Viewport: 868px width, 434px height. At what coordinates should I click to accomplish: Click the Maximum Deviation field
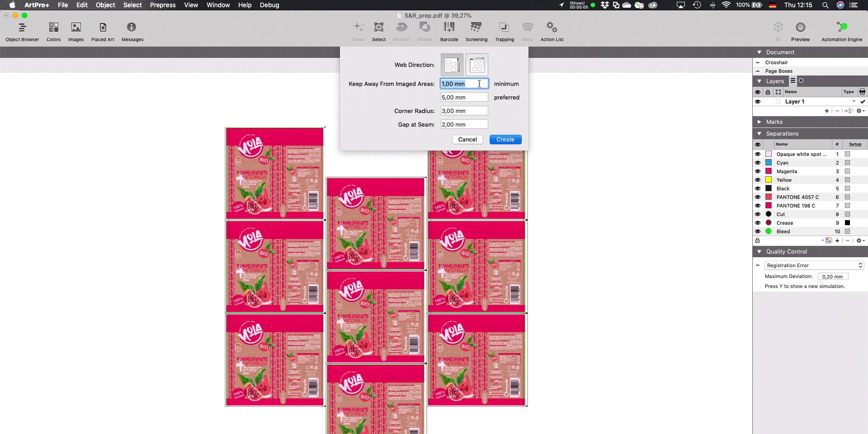coord(833,277)
